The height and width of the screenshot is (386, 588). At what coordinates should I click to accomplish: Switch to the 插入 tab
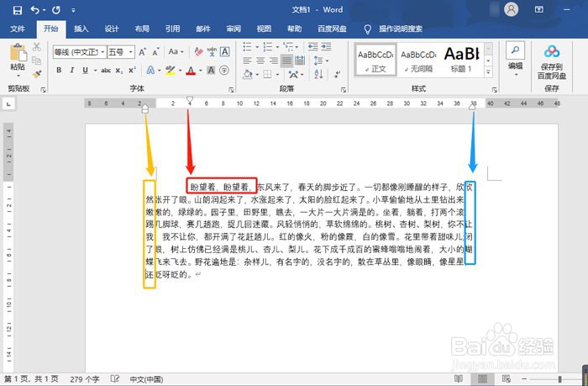[x=81, y=29]
